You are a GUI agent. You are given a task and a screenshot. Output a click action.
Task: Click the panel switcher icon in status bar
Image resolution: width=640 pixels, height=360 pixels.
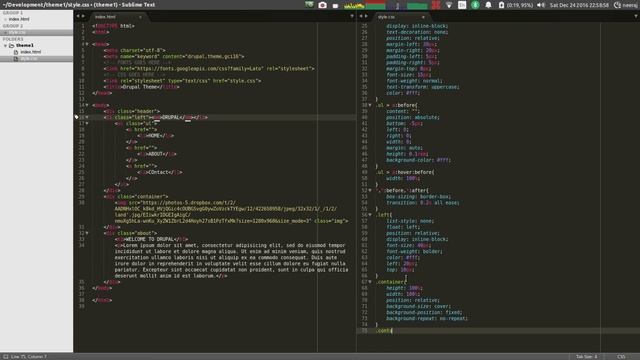click(x=6, y=357)
